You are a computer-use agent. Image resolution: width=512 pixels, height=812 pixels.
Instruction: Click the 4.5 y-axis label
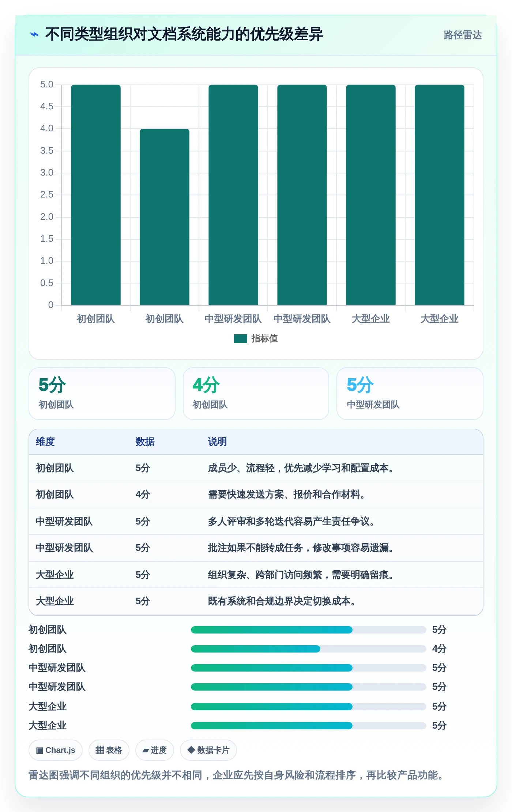(x=47, y=106)
